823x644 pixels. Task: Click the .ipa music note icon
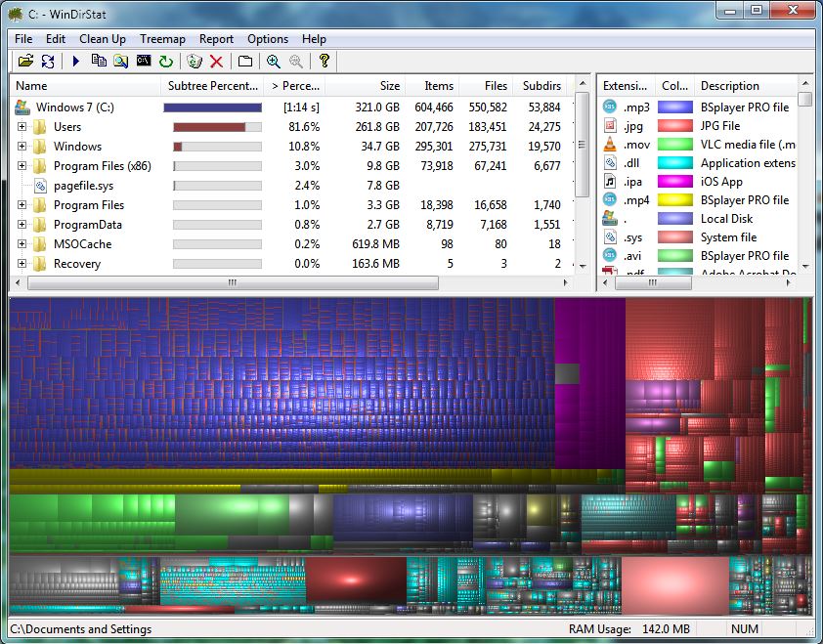pyautogui.click(x=610, y=181)
